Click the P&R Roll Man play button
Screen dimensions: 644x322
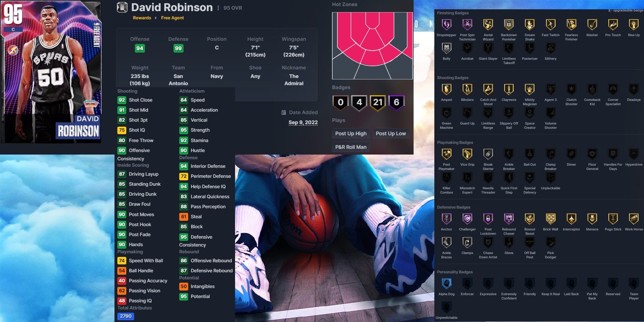click(351, 147)
